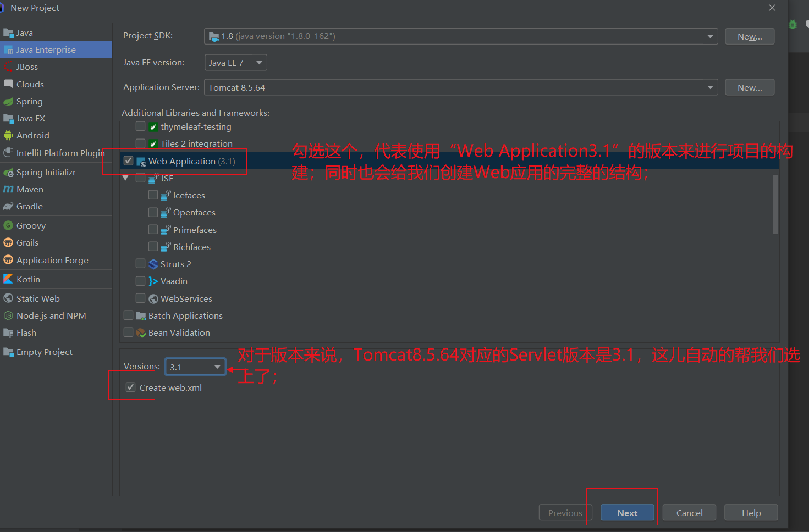809x532 pixels.
Task: Select the Groovy project type icon
Action: point(9,225)
